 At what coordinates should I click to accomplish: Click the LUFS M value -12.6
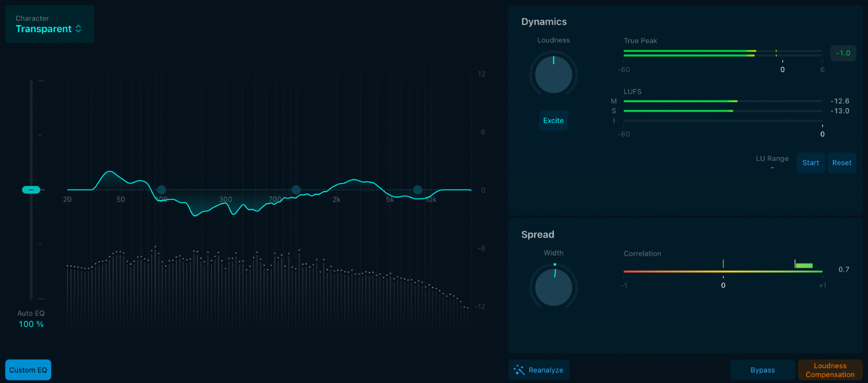pyautogui.click(x=839, y=101)
